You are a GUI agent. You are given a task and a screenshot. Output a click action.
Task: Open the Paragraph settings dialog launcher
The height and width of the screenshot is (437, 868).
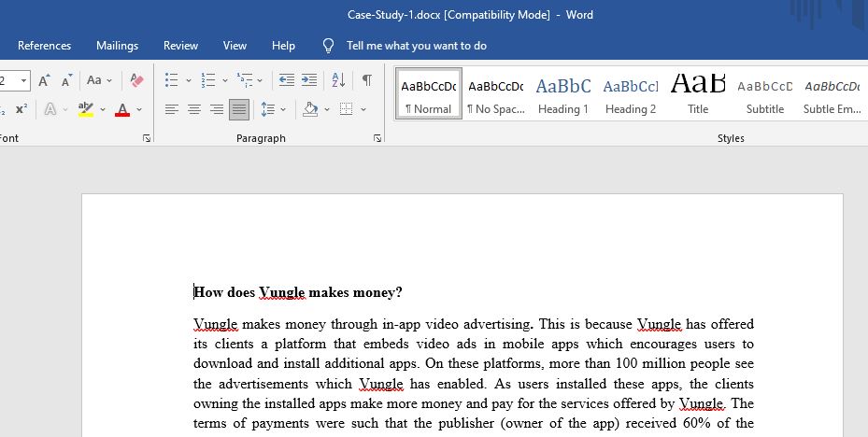(x=377, y=138)
